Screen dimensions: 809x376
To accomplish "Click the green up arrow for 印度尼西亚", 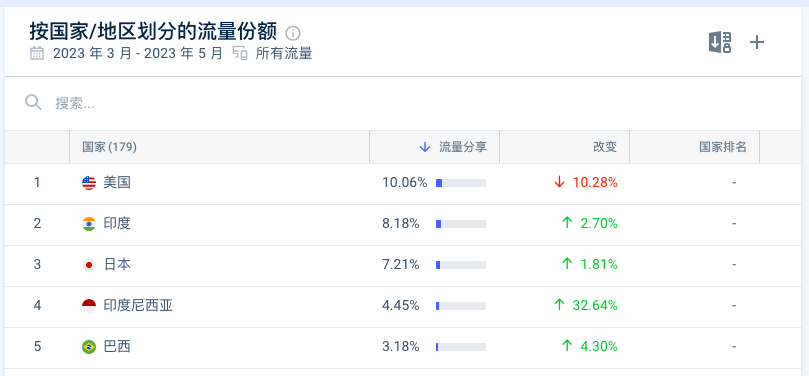I will point(559,305).
